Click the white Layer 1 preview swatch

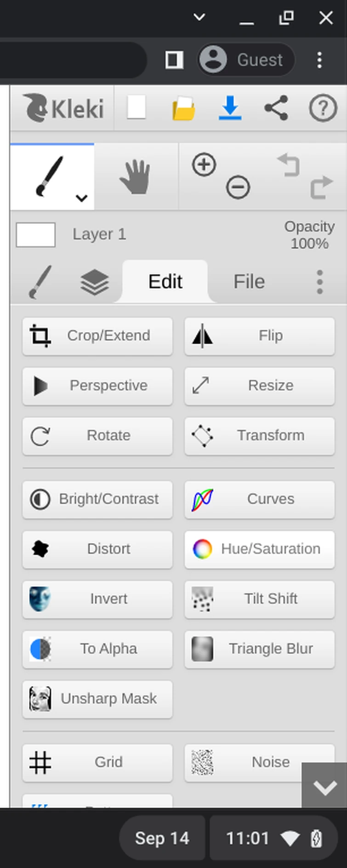pos(36,234)
